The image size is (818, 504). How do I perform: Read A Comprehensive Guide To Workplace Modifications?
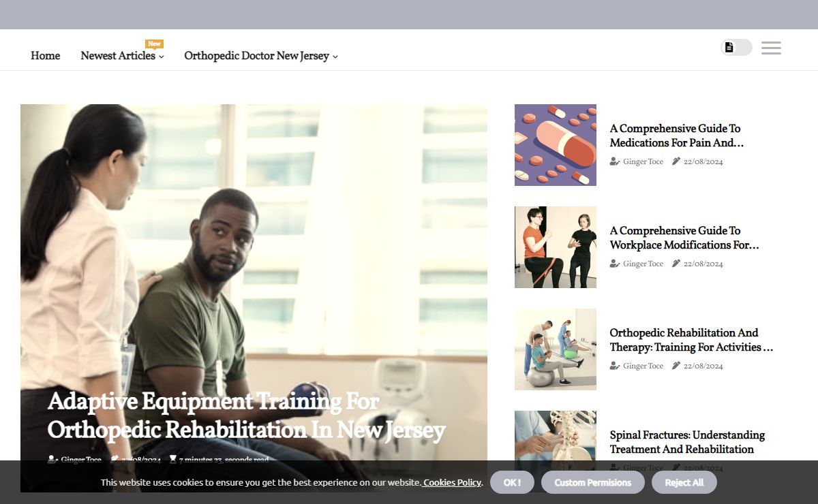click(x=684, y=238)
